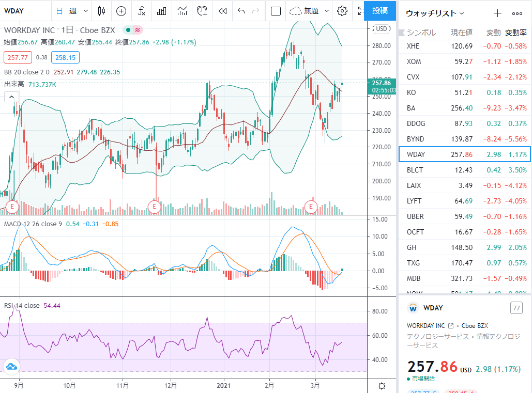Open the watchlist more options menu
The height and width of the screenshot is (393, 532).
point(517,13)
